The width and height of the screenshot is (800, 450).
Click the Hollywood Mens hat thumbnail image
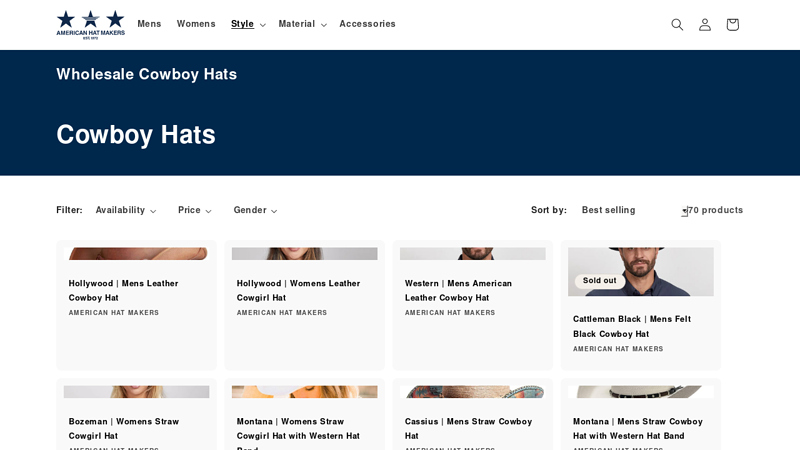[x=136, y=254]
